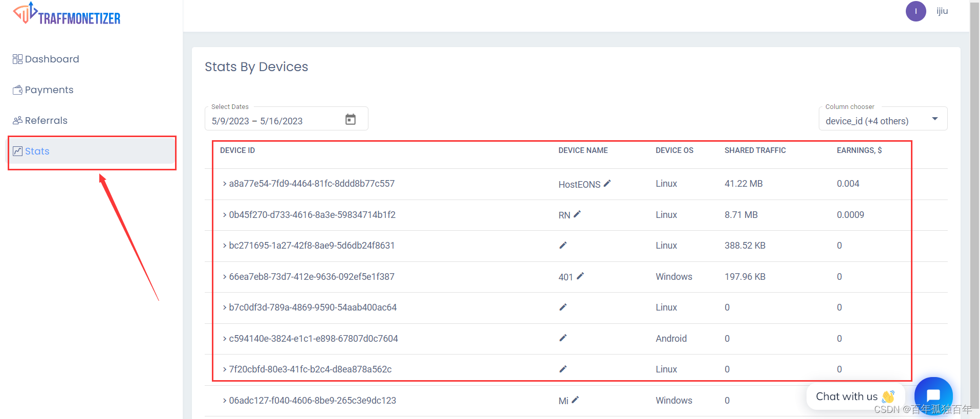Click device ID a8a77e54-7fd9-4464-81fc-8ddd8b77c557
The image size is (980, 419).
coord(312,184)
